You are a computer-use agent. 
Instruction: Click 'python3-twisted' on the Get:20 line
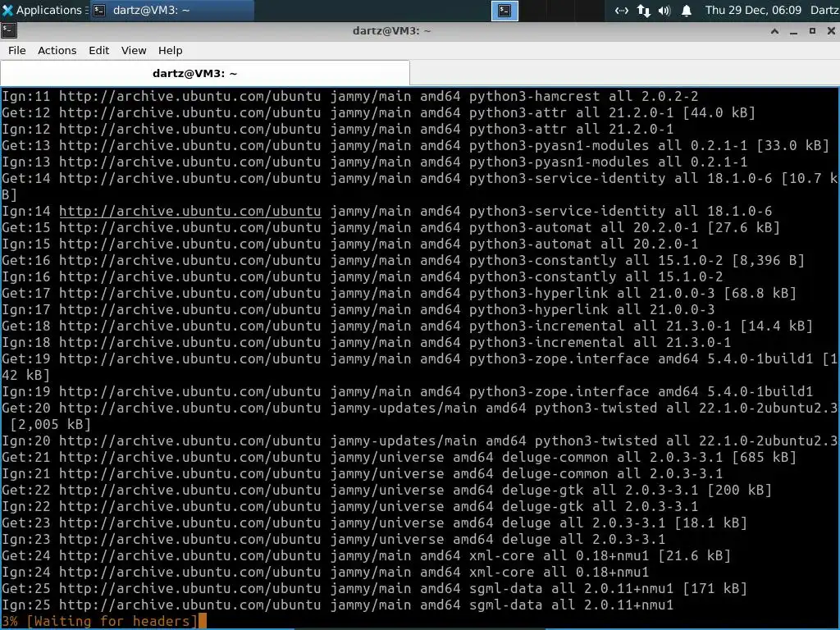(x=596, y=408)
